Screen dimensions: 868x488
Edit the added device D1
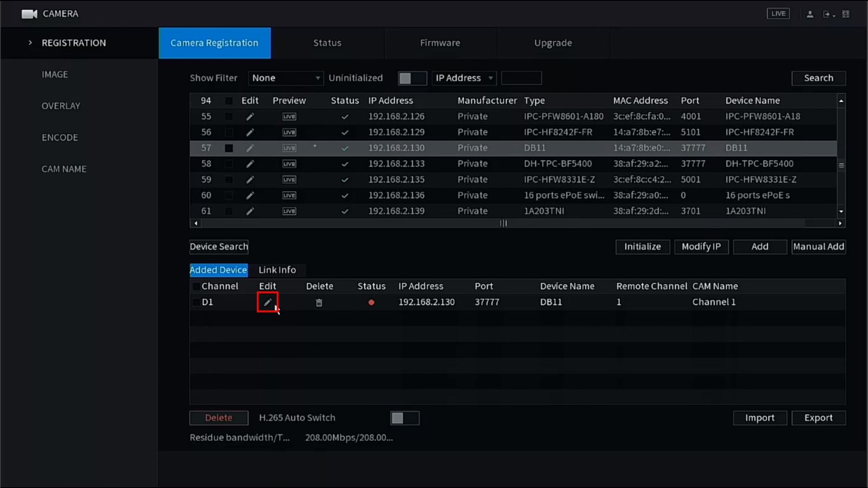pyautogui.click(x=267, y=302)
